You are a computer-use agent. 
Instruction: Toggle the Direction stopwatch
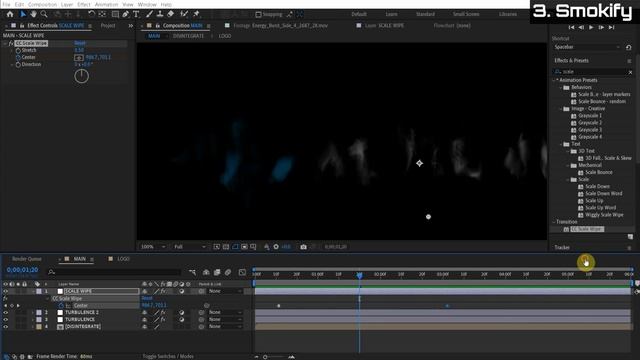pos(18,65)
